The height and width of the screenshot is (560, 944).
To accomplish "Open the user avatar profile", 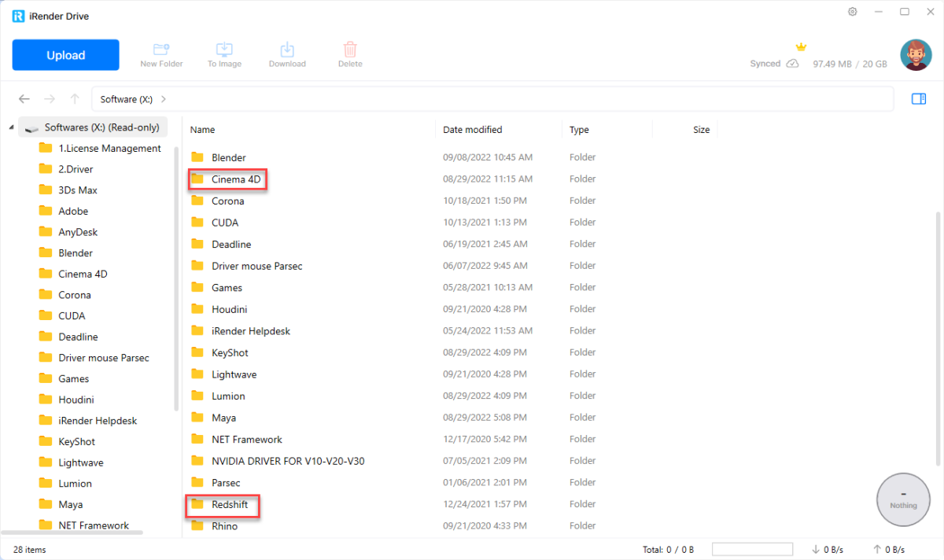I will coord(916,55).
